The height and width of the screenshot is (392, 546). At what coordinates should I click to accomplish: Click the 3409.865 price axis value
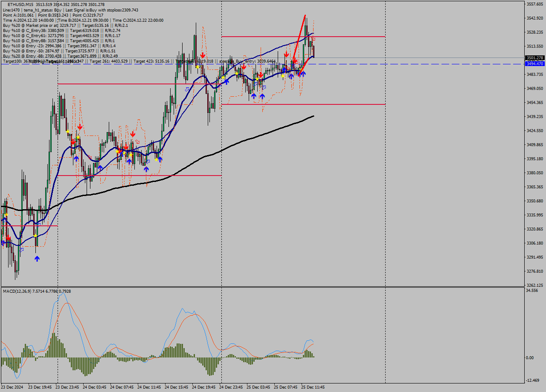[535, 144]
